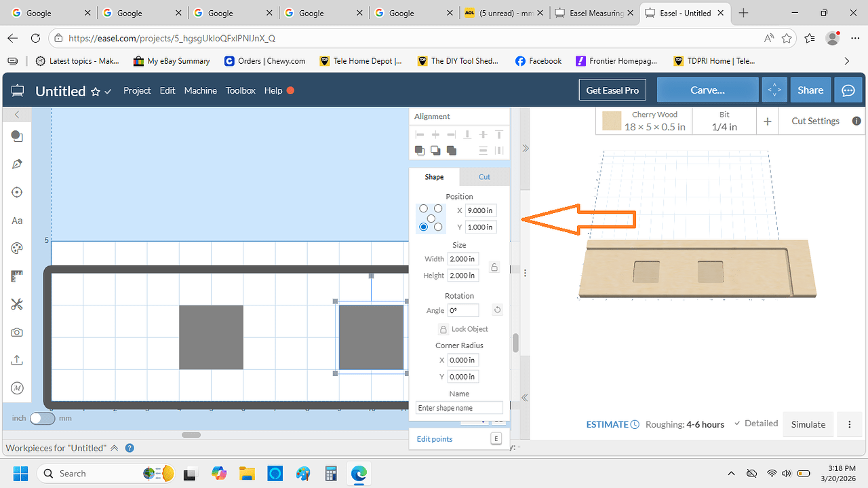This screenshot has height=488, width=868.
Task: Align shapes to vertical middle
Action: [x=483, y=135]
